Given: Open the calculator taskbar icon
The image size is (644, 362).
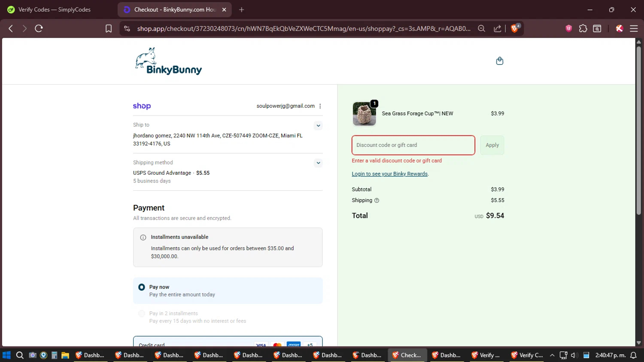Looking at the screenshot, I should coord(54,355).
